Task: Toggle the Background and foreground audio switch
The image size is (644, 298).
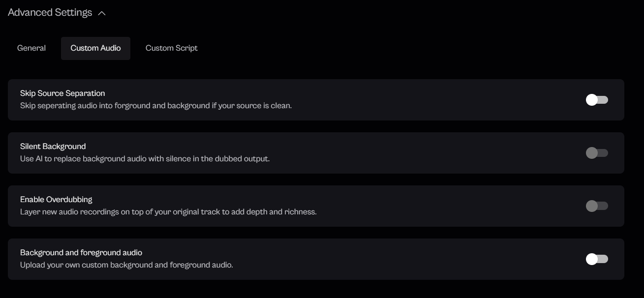Action: pos(597,259)
